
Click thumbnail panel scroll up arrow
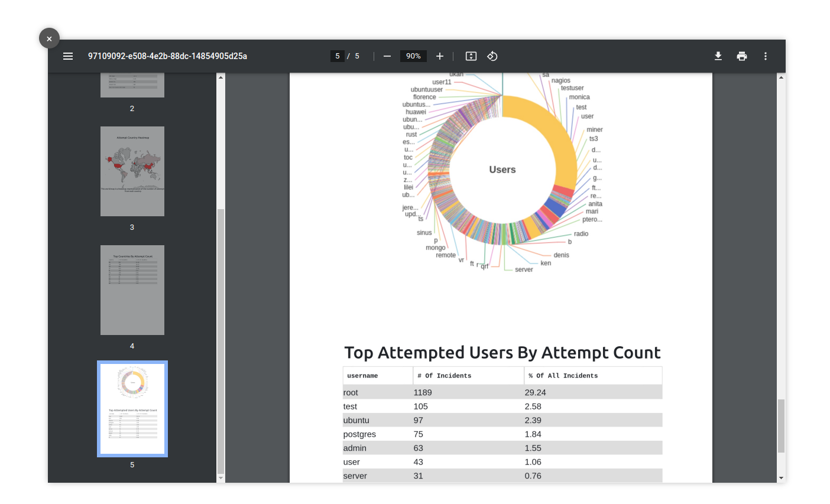pos(221,77)
